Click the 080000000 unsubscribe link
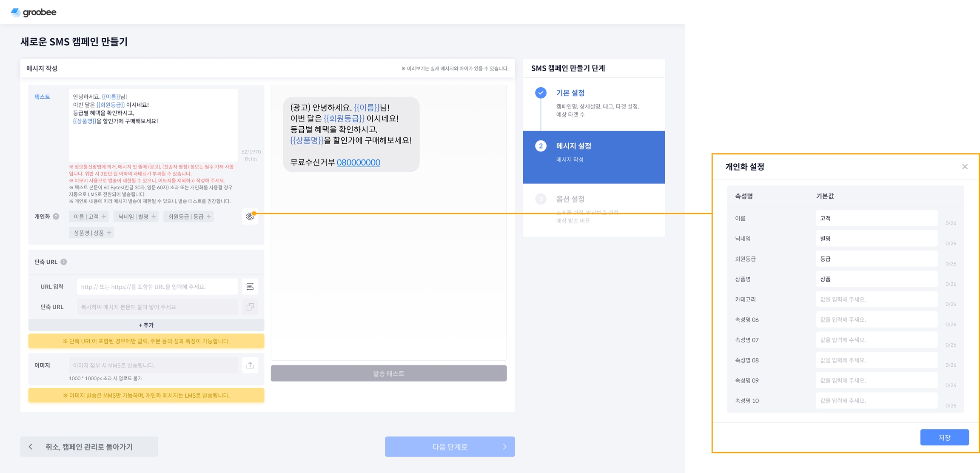Image resolution: width=980 pixels, height=473 pixels. [358, 162]
